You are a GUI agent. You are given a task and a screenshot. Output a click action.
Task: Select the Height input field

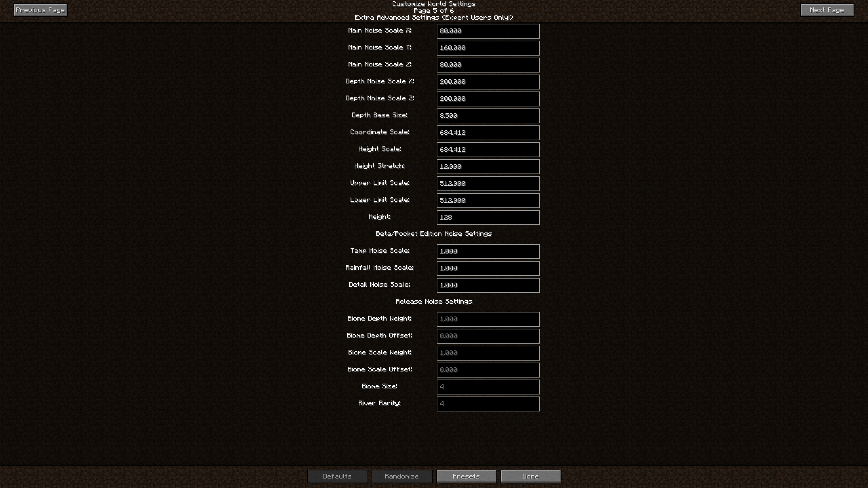pyautogui.click(x=488, y=217)
